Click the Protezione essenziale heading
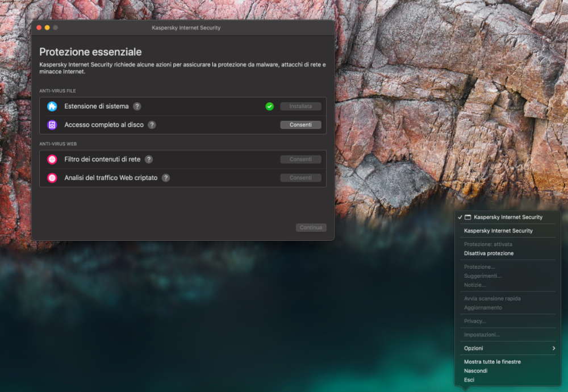The width and height of the screenshot is (568, 392). [90, 52]
